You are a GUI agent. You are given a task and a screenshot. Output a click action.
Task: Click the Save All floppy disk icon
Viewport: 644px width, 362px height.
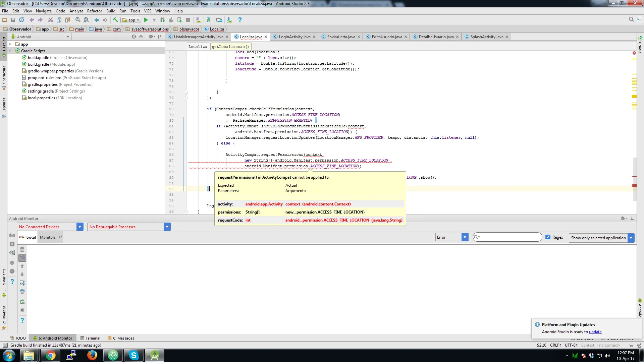pos(13,20)
